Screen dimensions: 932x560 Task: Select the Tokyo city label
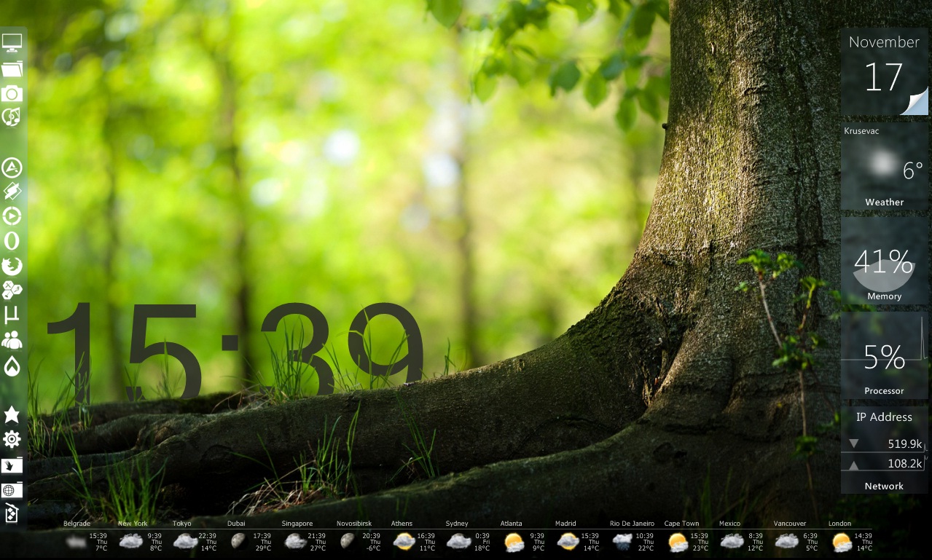tap(181, 524)
